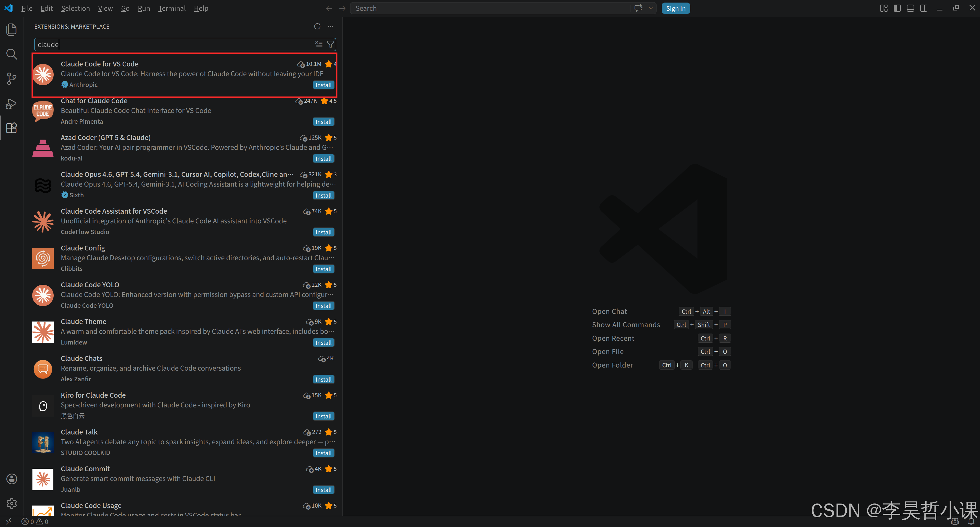Viewport: 980px width, 527px height.
Task: Open the filter extensions funnel menu
Action: click(331, 44)
